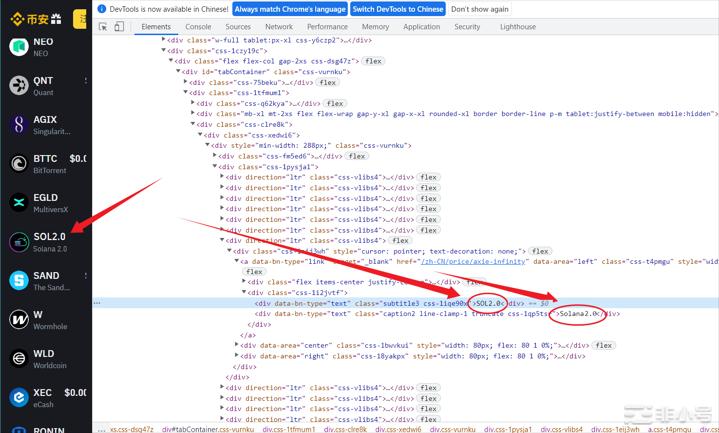719x433 pixels.
Task: Collapse the tabContainer div node
Action: (x=178, y=72)
